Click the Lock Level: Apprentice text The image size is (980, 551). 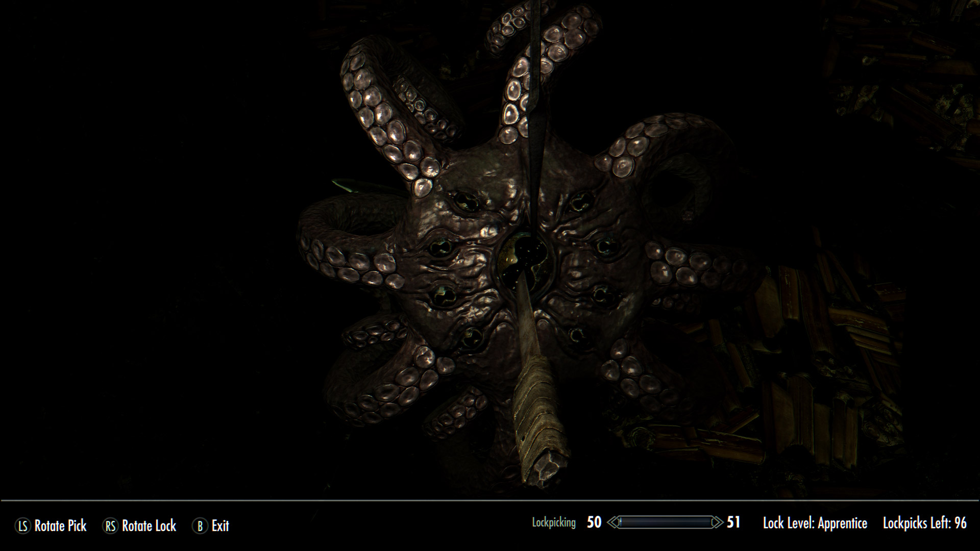coord(815,523)
